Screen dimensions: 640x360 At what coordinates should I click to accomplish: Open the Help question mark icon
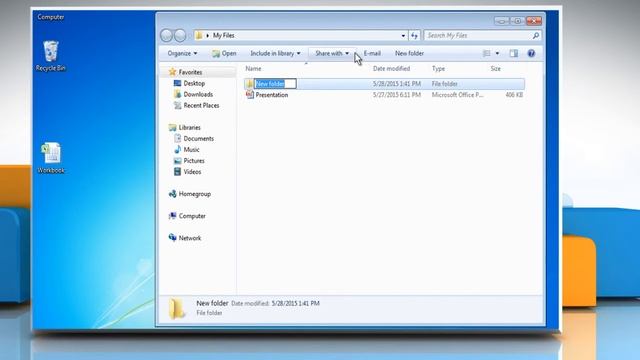coord(531,53)
